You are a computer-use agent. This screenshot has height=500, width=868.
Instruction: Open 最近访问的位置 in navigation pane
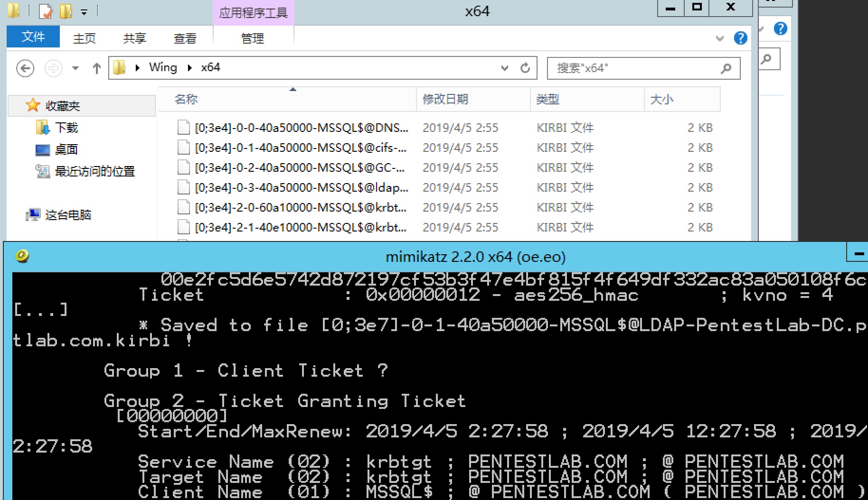95,171
